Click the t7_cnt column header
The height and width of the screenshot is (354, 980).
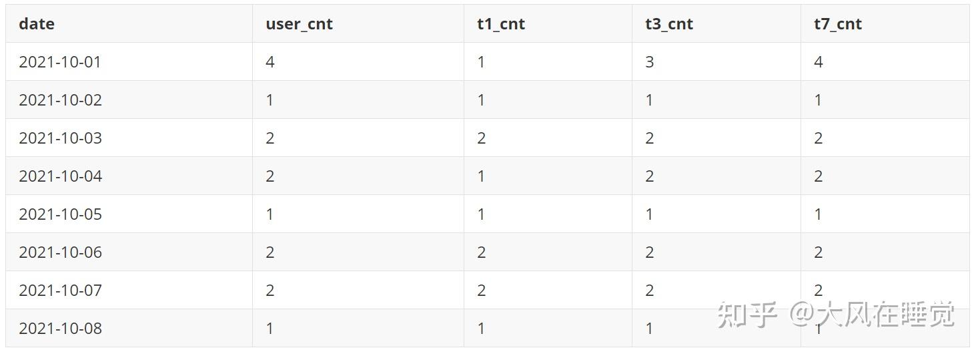coord(837,24)
